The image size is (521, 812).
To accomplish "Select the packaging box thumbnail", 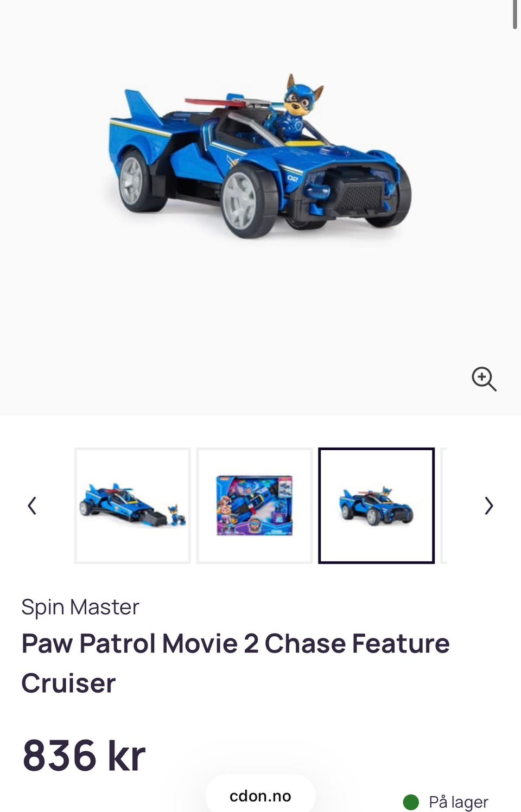I will pos(255,506).
